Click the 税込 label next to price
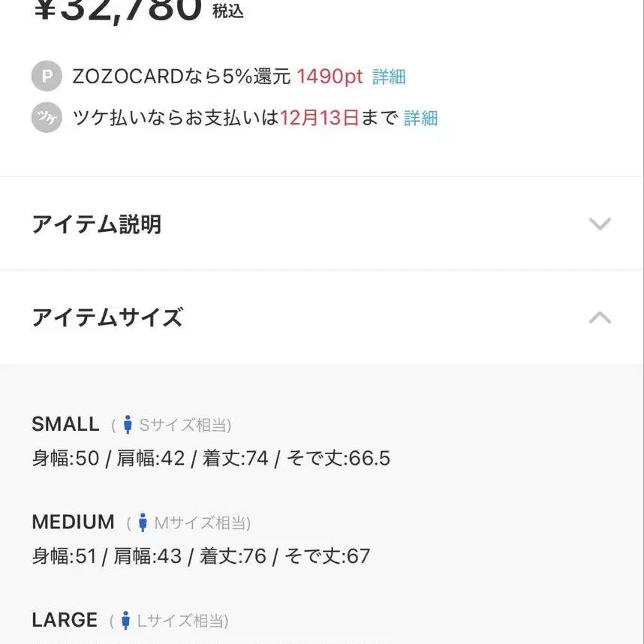Viewport: 644px width, 644px height. [227, 11]
